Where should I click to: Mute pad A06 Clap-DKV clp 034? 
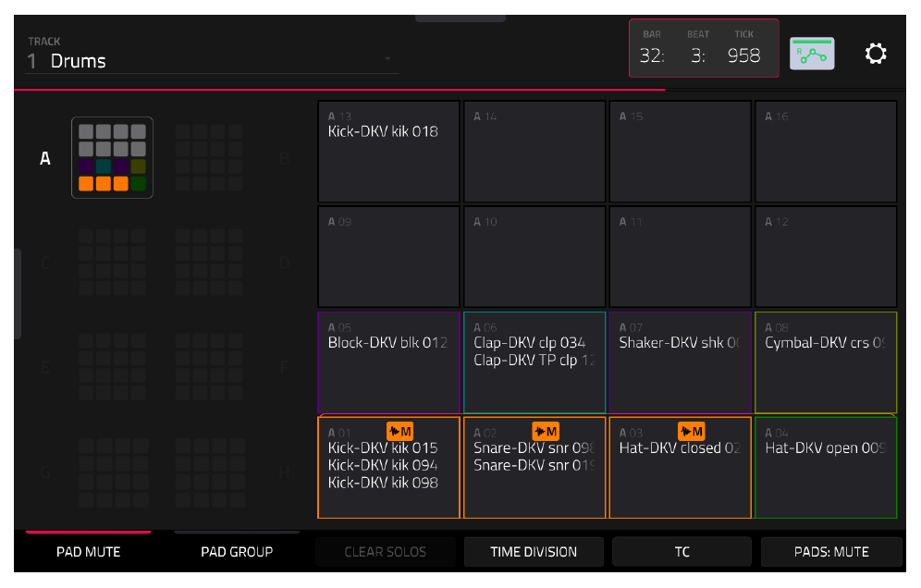(x=534, y=362)
